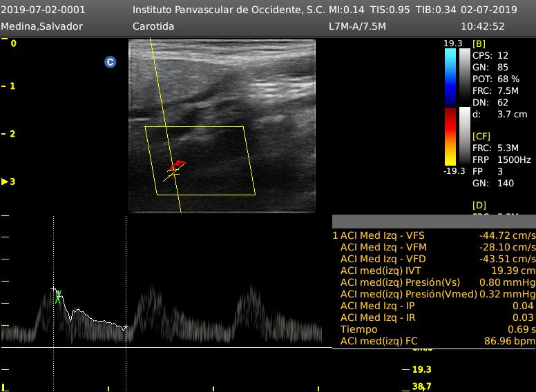
Task: Click the 'd: 3.7 cm' depth value
Action: (500, 114)
